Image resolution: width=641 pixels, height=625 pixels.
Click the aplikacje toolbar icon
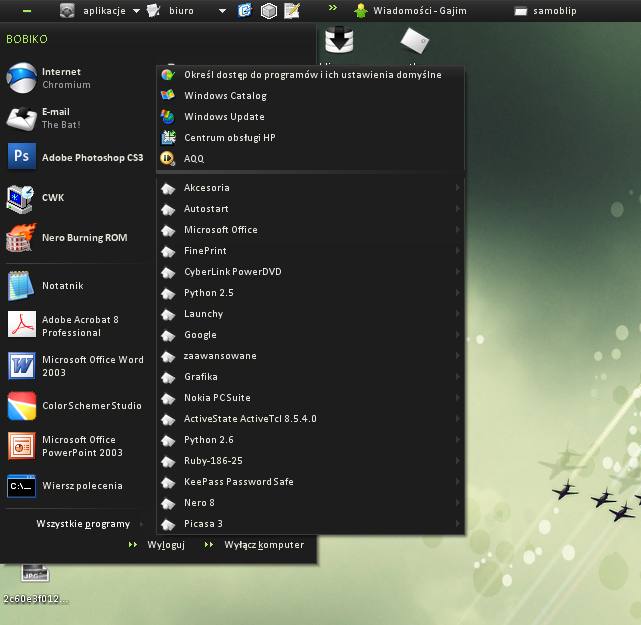67,10
